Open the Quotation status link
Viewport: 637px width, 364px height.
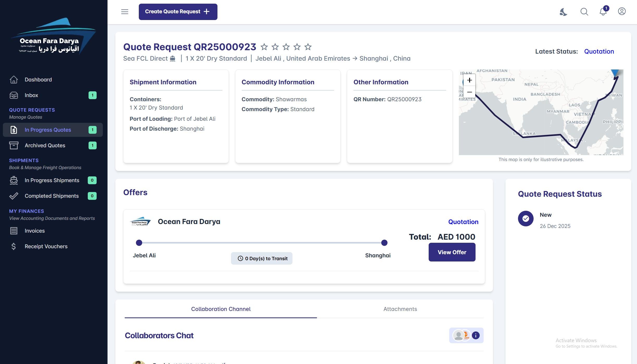(599, 51)
